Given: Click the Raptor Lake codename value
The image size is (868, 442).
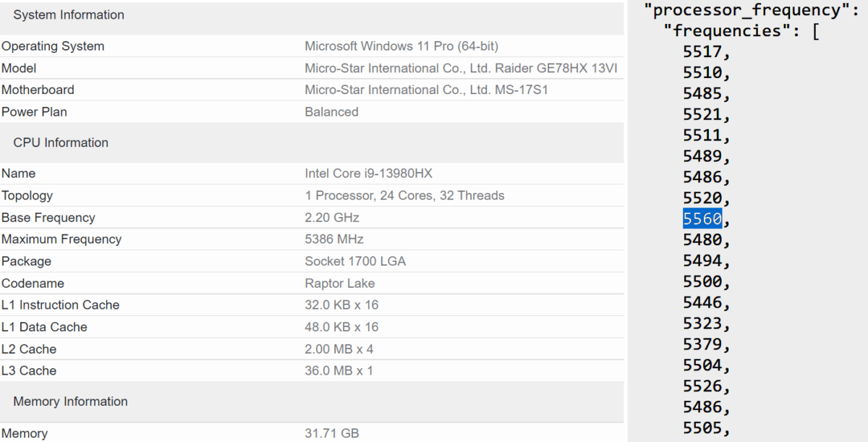Looking at the screenshot, I should click(340, 283).
